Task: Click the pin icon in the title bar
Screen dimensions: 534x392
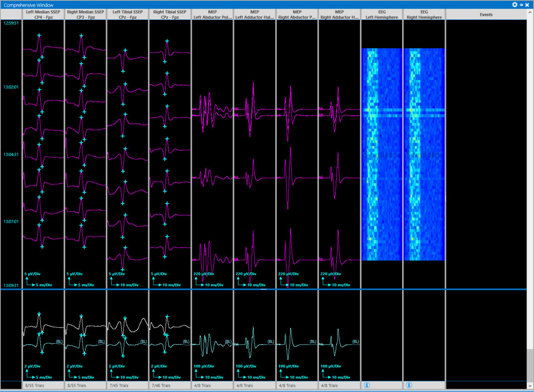Action: click(521, 5)
